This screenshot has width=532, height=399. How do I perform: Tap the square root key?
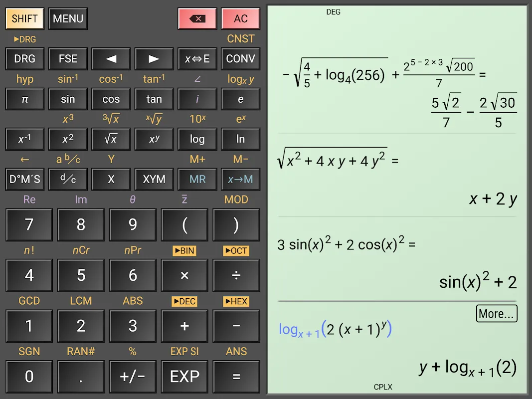pyautogui.click(x=111, y=139)
